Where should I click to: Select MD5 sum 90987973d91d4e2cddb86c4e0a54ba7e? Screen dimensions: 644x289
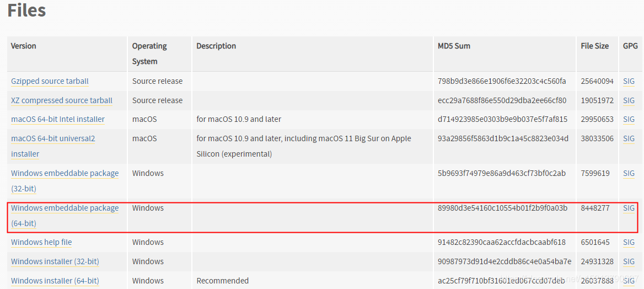click(505, 261)
